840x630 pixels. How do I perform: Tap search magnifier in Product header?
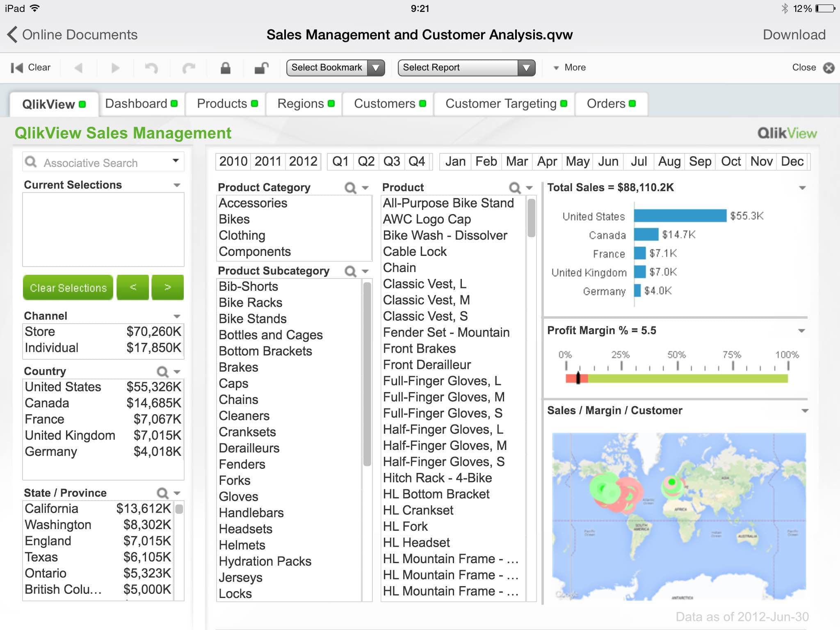click(514, 188)
